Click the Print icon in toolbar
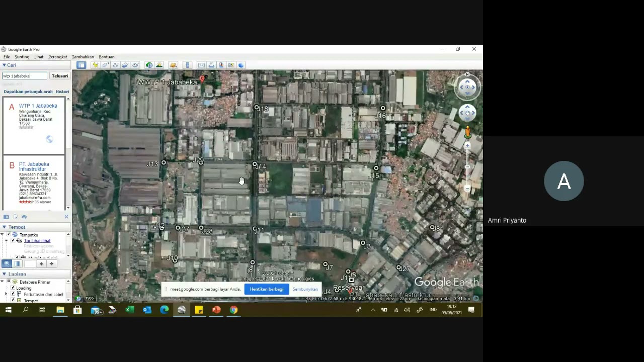Screen dimensions: 644x362 point(211,65)
